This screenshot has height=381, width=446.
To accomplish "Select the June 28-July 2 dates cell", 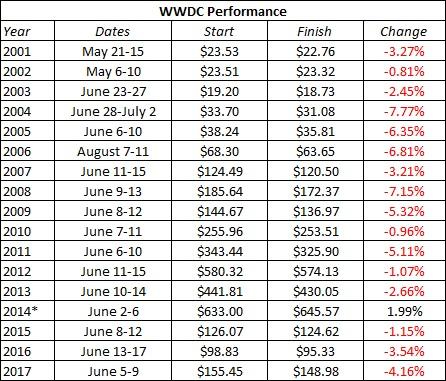I will [x=113, y=111].
